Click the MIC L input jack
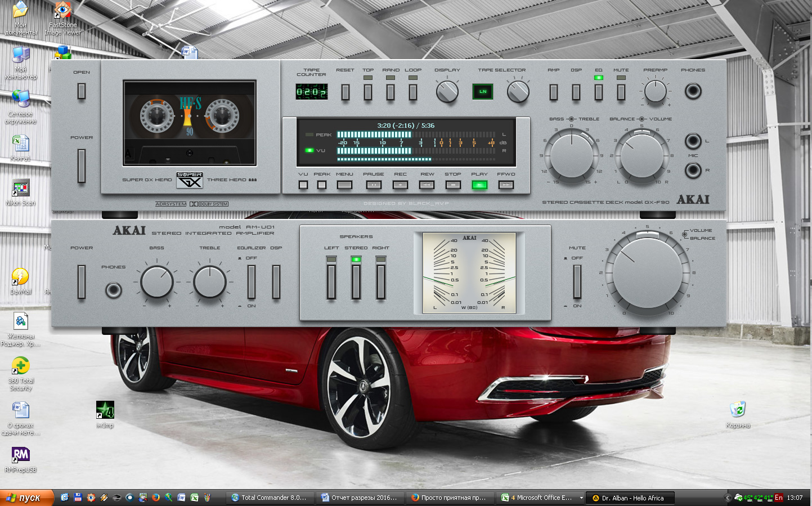This screenshot has width=812, height=506. click(693, 141)
